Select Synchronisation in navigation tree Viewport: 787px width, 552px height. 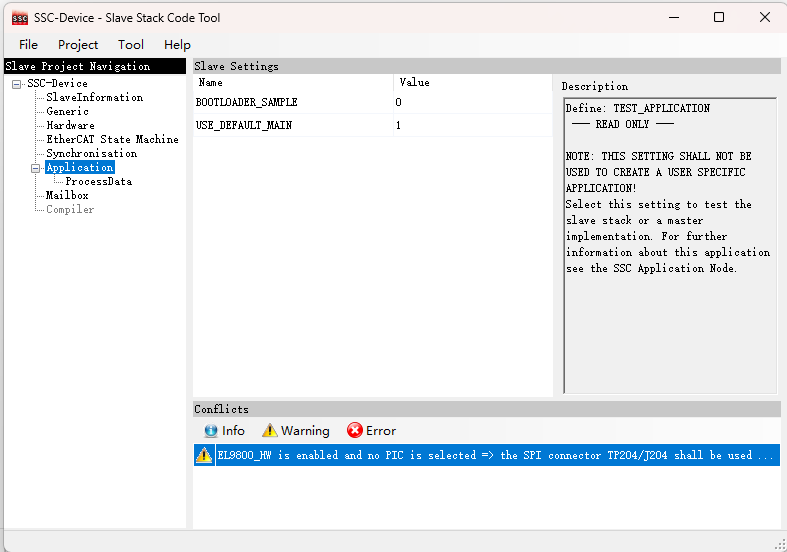pyautogui.click(x=91, y=154)
